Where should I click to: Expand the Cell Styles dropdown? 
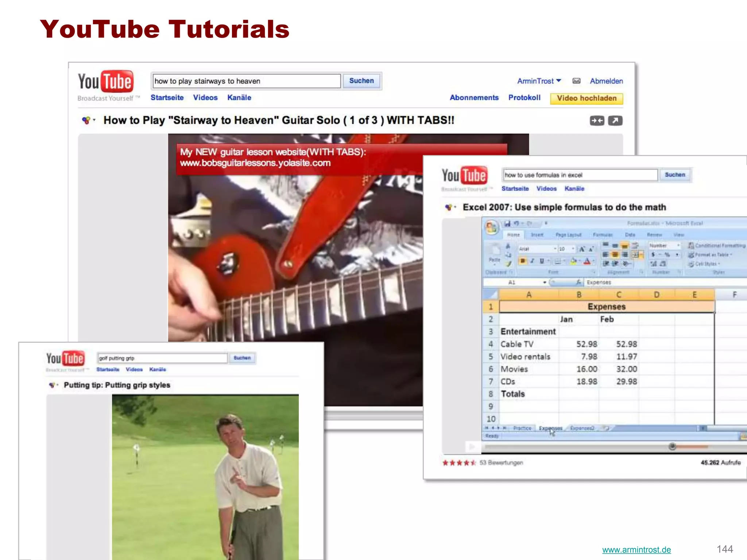(x=704, y=264)
